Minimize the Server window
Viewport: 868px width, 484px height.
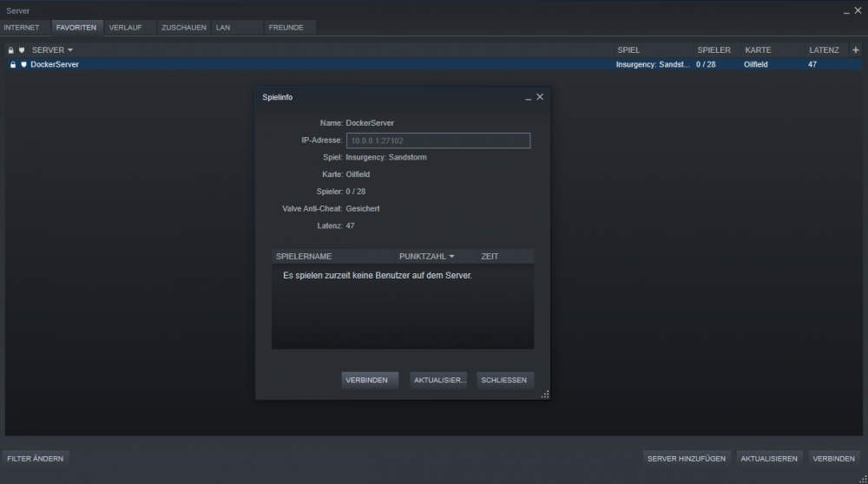845,11
